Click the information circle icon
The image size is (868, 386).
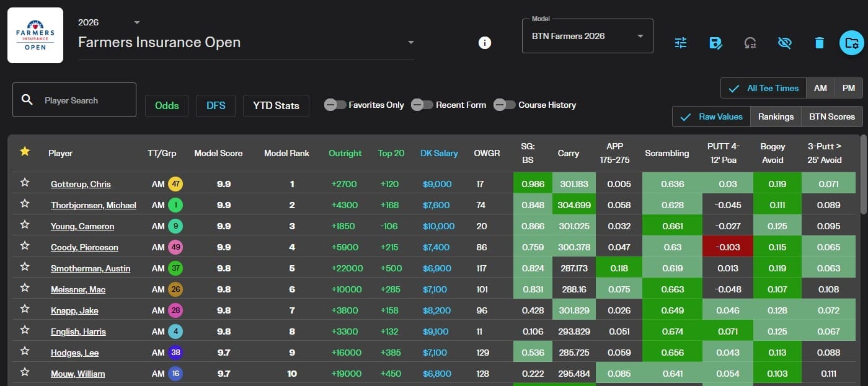click(485, 43)
